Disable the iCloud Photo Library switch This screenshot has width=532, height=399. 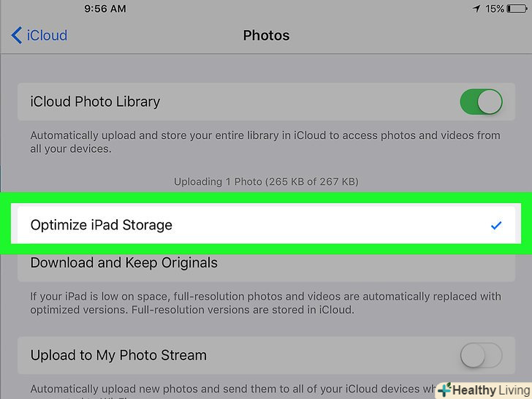(481, 102)
